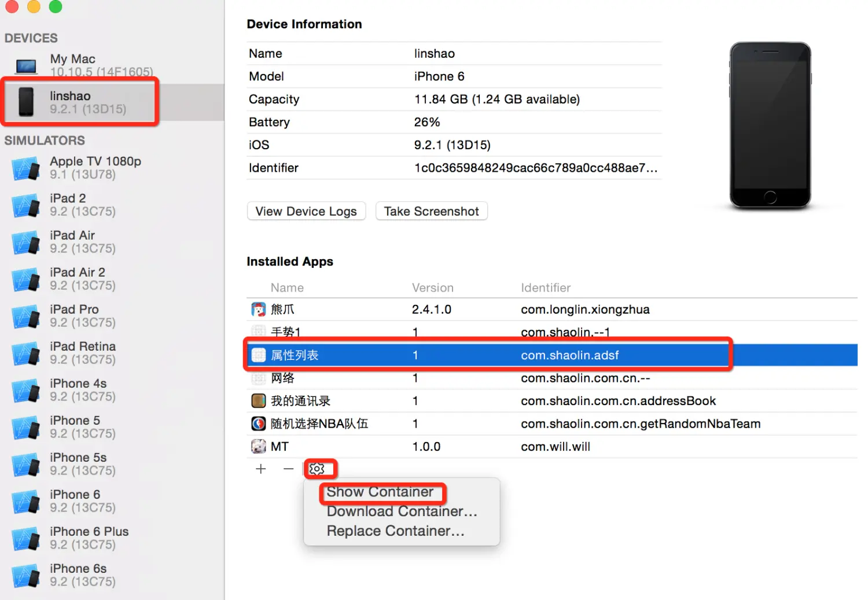
Task: Click the com.shaolin.adsf identifier
Action: tap(570, 355)
